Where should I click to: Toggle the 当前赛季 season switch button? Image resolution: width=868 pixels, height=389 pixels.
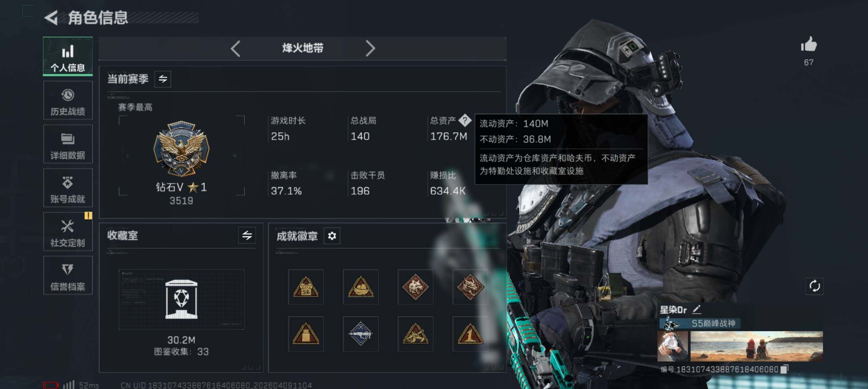tap(163, 79)
